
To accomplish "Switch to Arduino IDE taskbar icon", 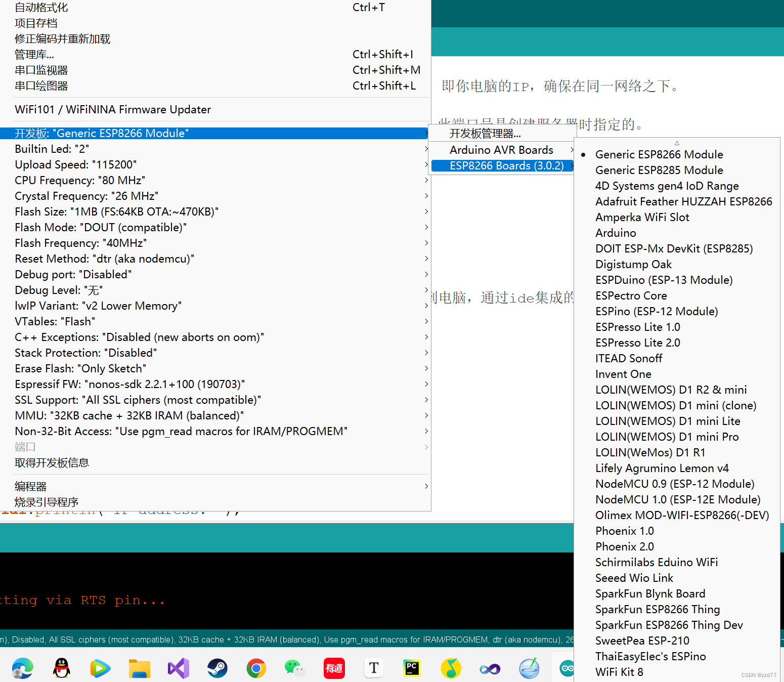I will tap(567, 668).
